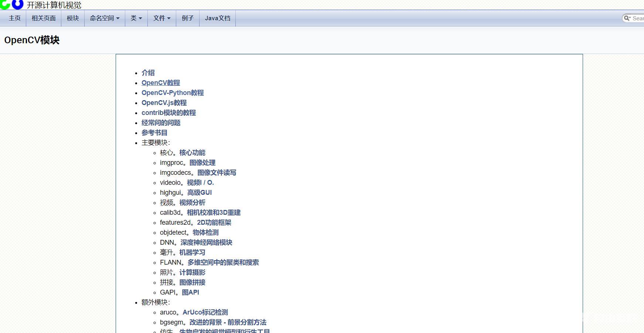Open the 图像处理 module link
This screenshot has height=333, width=644.
202,163
